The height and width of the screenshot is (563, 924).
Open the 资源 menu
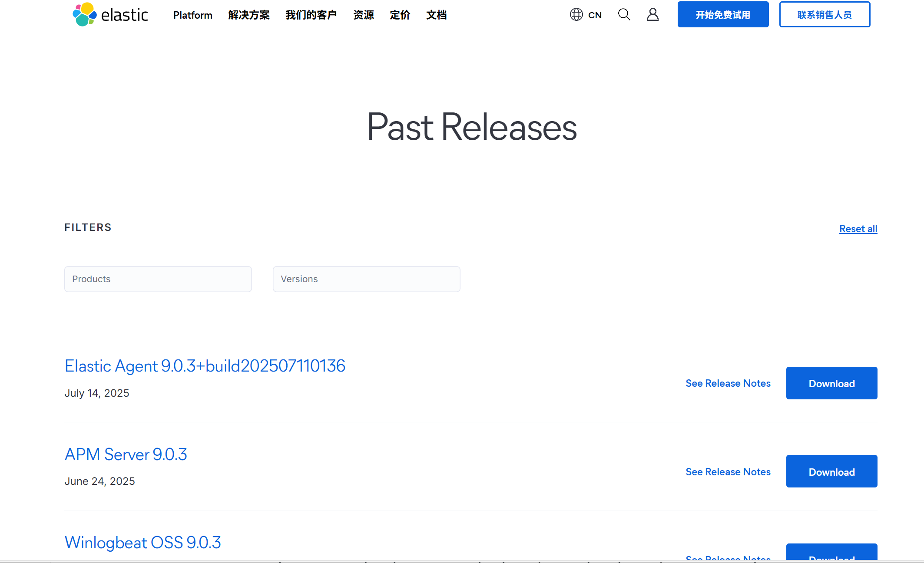pos(364,15)
